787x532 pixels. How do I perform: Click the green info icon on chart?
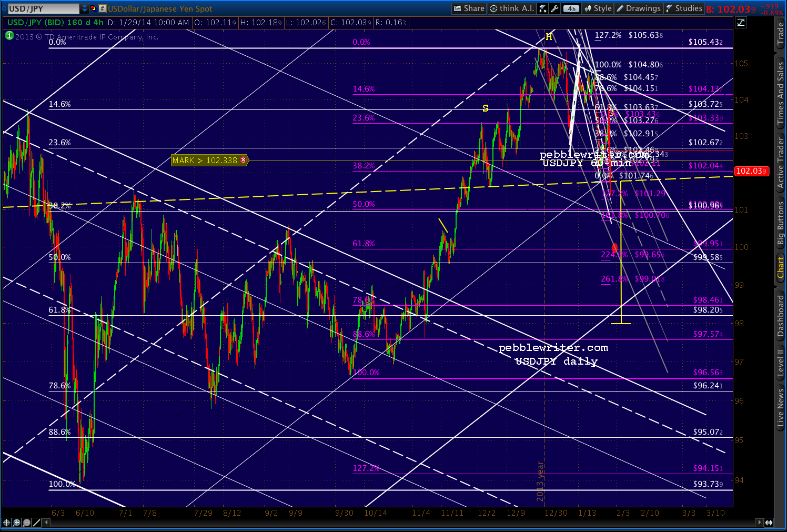pyautogui.click(x=9, y=35)
